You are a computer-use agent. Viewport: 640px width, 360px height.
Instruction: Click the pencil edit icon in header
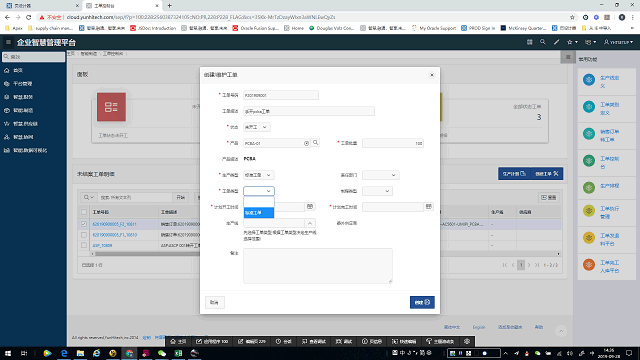(556, 42)
